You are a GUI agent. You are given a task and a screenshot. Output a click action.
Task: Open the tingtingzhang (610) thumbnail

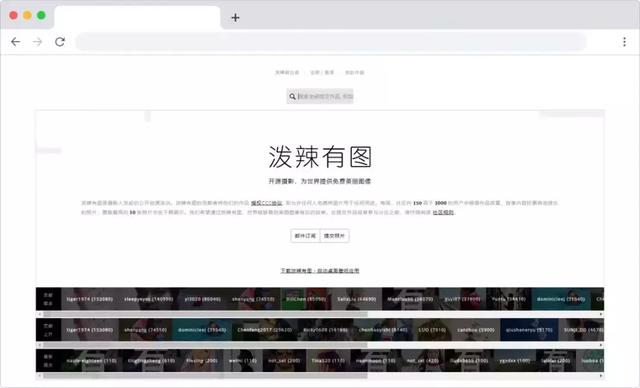click(x=151, y=361)
